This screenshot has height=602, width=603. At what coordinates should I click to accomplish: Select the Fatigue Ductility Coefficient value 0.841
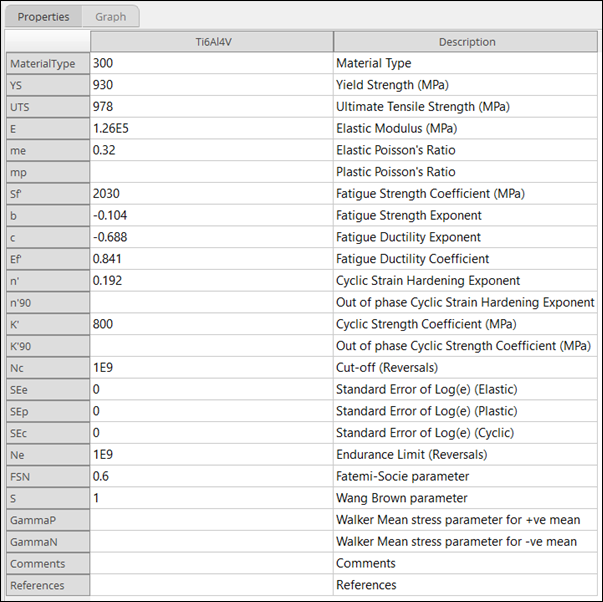click(211, 259)
